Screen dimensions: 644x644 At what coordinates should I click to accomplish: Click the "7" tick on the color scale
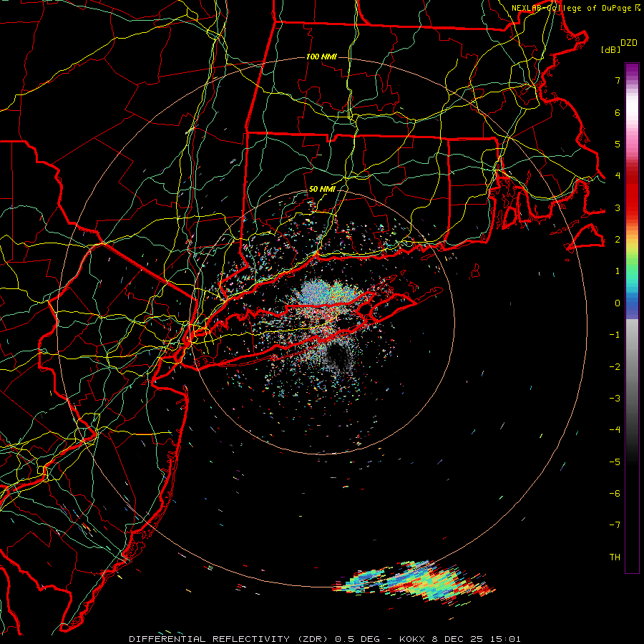tap(618, 80)
